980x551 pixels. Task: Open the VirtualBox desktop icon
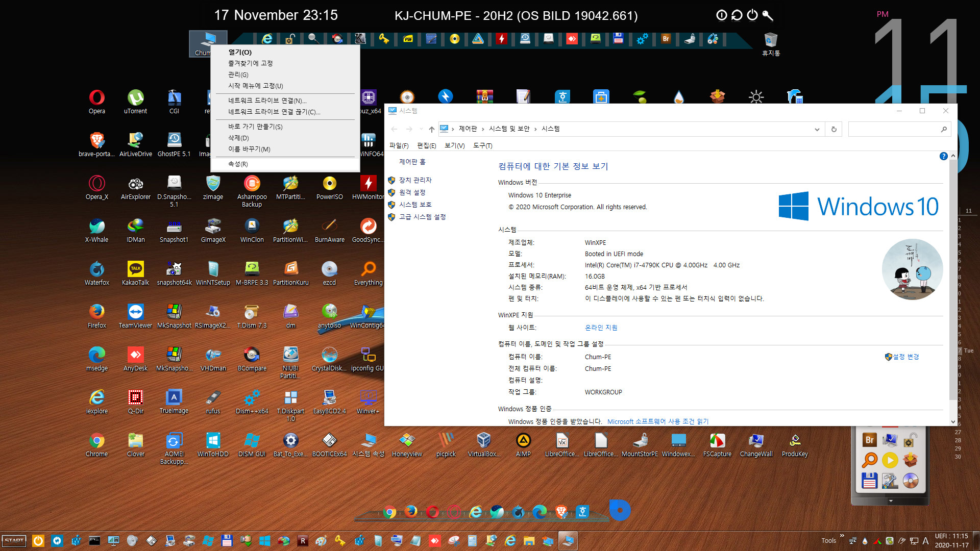484,444
